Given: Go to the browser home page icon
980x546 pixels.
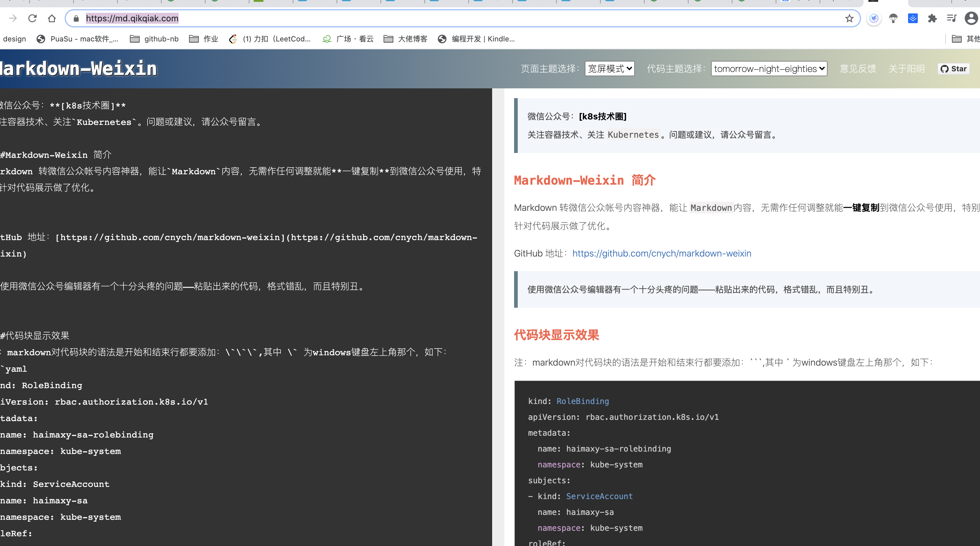Looking at the screenshot, I should click(x=52, y=18).
